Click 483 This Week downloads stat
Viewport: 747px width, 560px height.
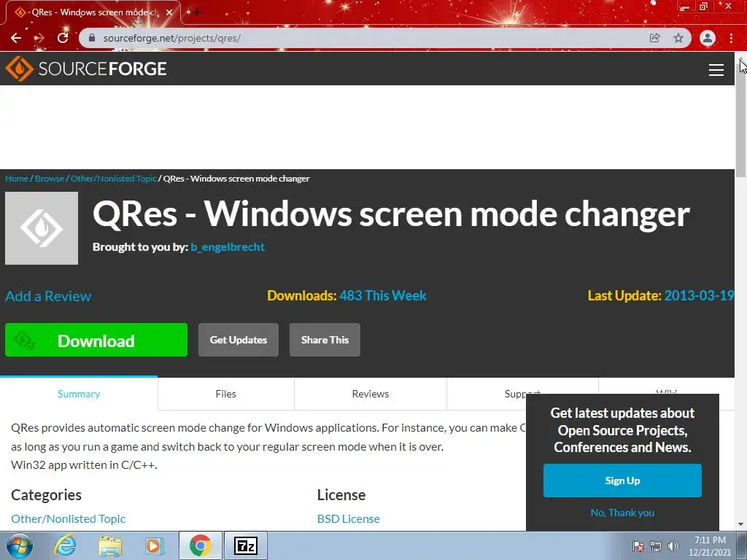point(382,296)
